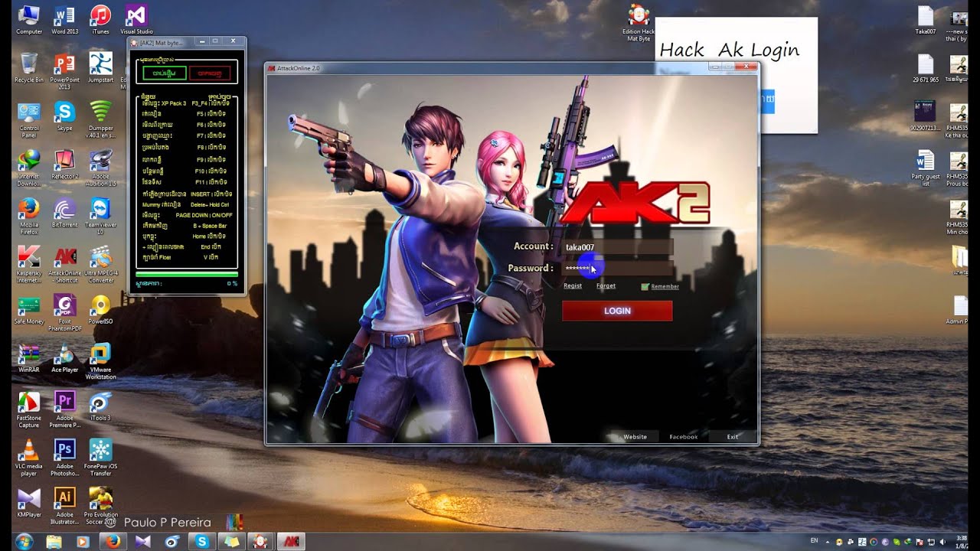Open Ultra MPEG-4 Converter desktop icon
Screen dimensions: 980x551
(x=100, y=265)
